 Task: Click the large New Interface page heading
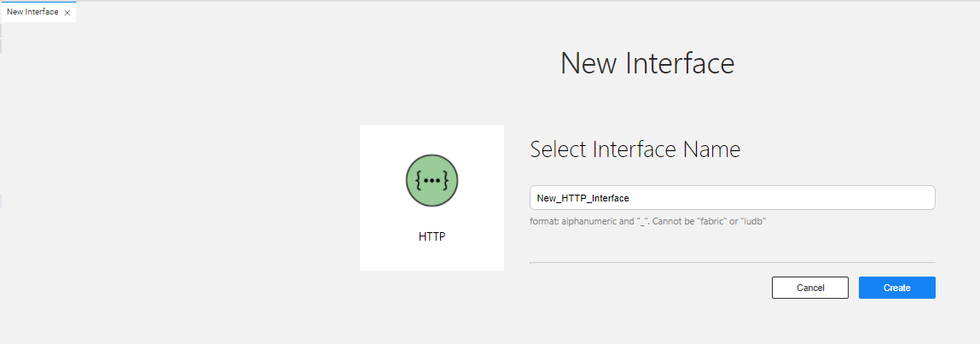pyautogui.click(x=647, y=63)
